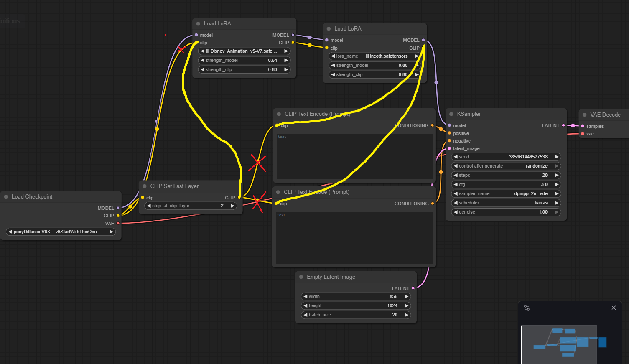Screen dimensions: 629x364
Task: Open the scheduler karras dropdown
Action: coord(506,203)
